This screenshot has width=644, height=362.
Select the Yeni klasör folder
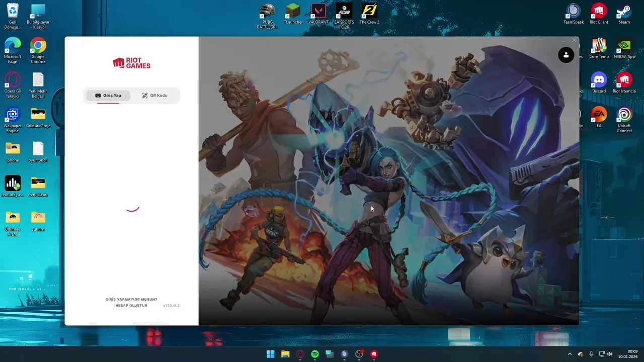tap(38, 187)
